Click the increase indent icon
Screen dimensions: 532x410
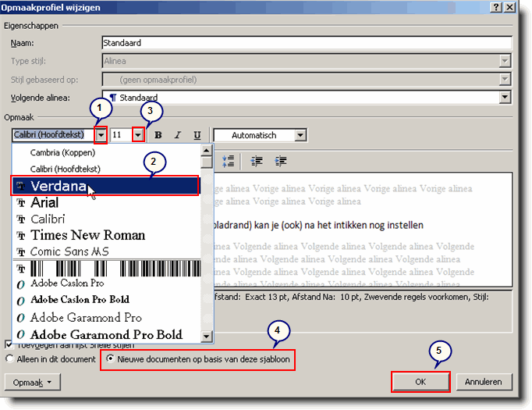[x=280, y=161]
